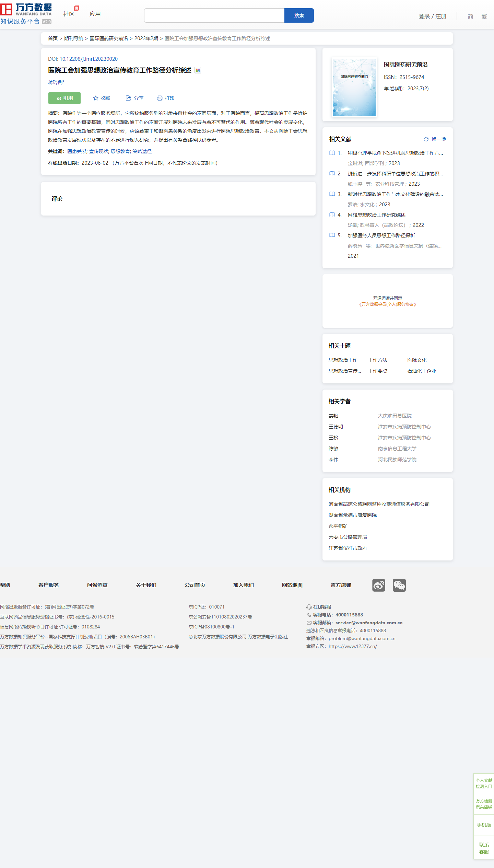This screenshot has width=494, height=868.
Task: Click 2023年2期 in the breadcrumb
Action: tap(146, 38)
